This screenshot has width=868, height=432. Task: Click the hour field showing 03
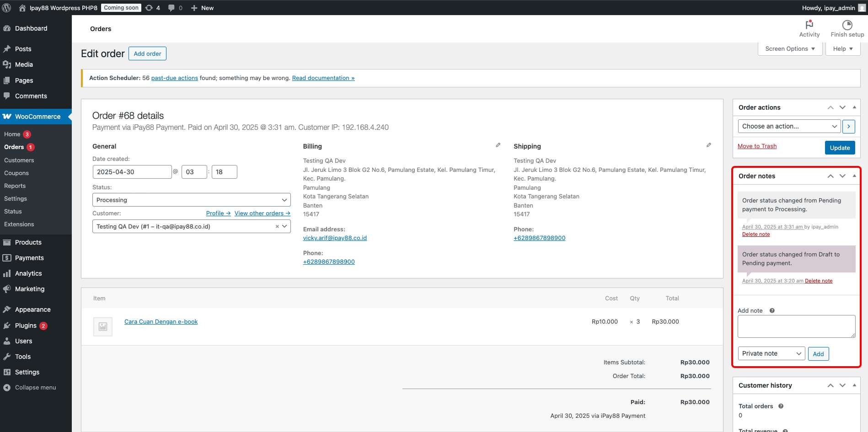[x=194, y=172]
